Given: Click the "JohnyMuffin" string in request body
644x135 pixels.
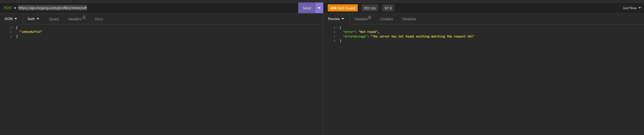Looking at the screenshot, I should pos(31,32).
